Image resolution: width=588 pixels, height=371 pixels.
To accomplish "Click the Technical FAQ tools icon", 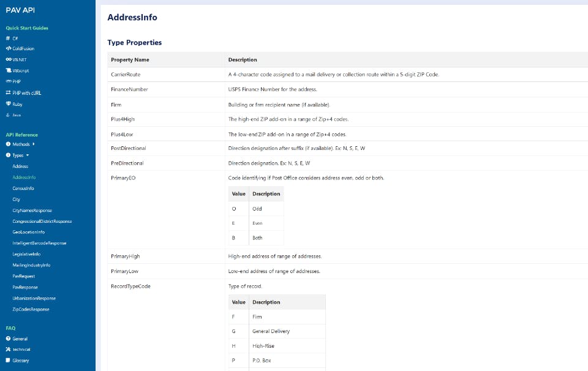I will [8, 350].
